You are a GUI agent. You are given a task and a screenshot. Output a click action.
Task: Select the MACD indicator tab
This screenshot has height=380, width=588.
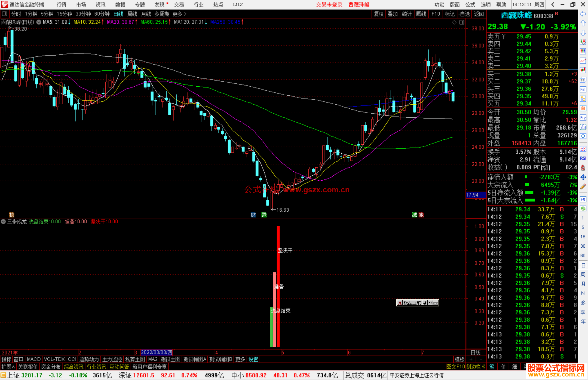click(x=34, y=359)
